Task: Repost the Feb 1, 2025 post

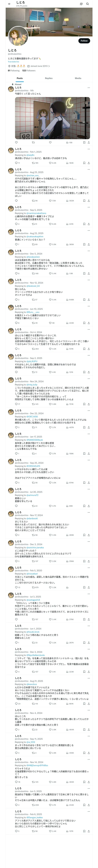Action: [x=33, y=163]
